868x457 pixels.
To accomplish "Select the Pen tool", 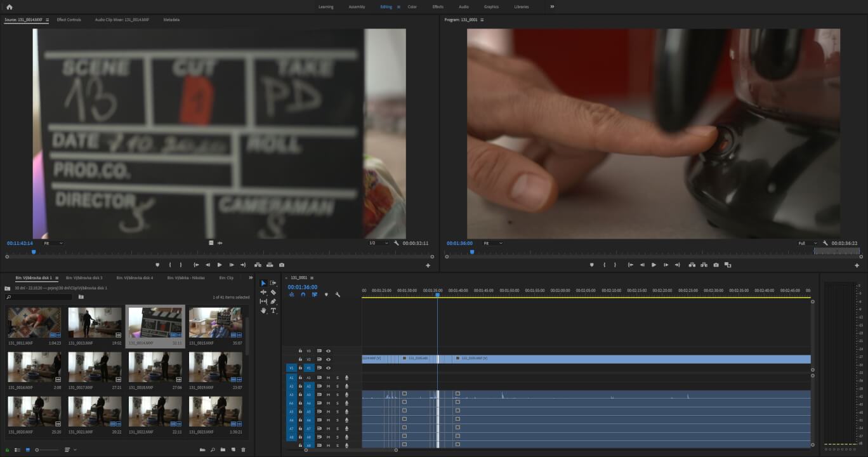I will coord(273,301).
